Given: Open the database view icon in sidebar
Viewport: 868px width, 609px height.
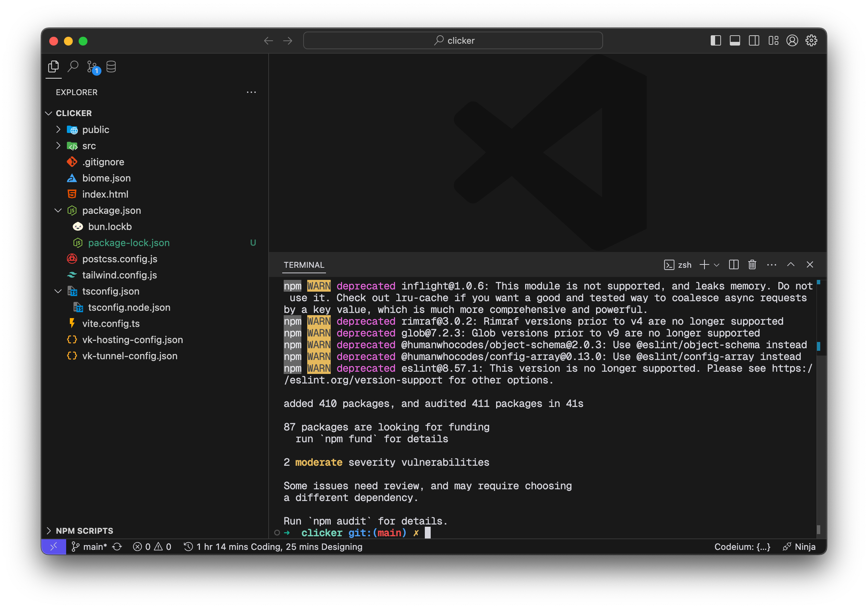Looking at the screenshot, I should (111, 67).
